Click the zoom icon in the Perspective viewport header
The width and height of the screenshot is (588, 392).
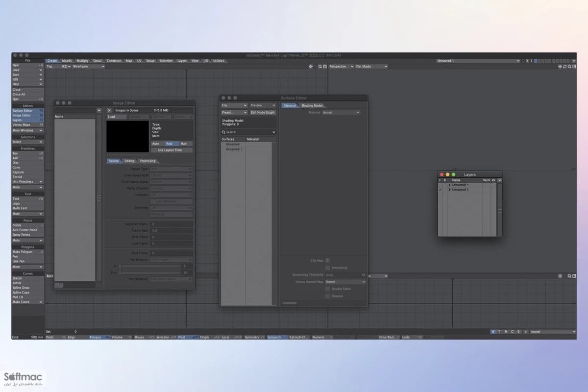[x=569, y=66]
